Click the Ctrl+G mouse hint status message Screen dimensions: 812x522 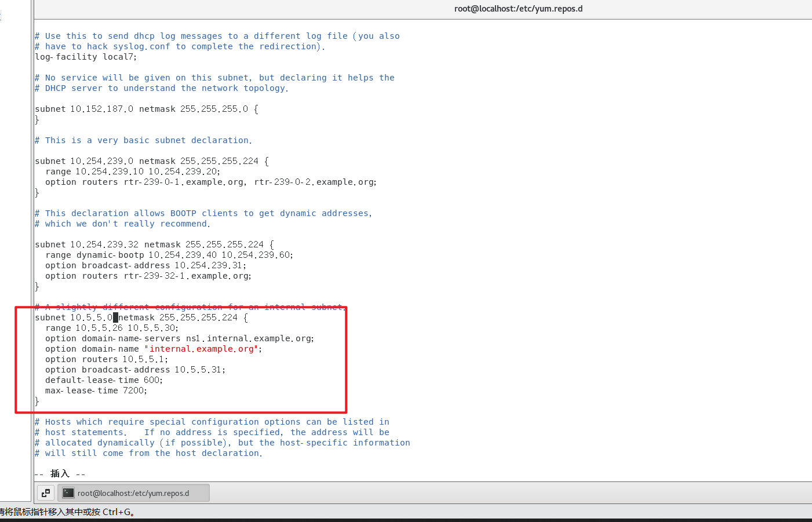(67, 512)
